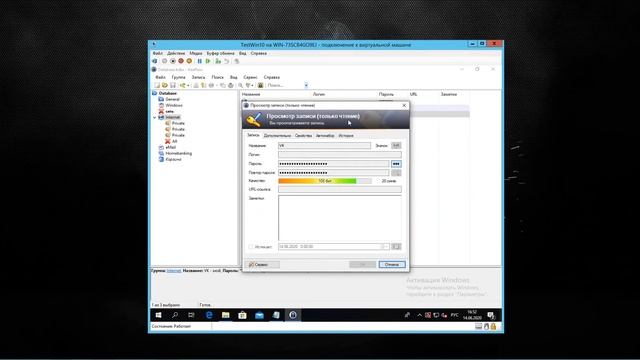This screenshot has width=640, height=360.
Task: Click the Сервис button in the dialog
Action: 263,264
